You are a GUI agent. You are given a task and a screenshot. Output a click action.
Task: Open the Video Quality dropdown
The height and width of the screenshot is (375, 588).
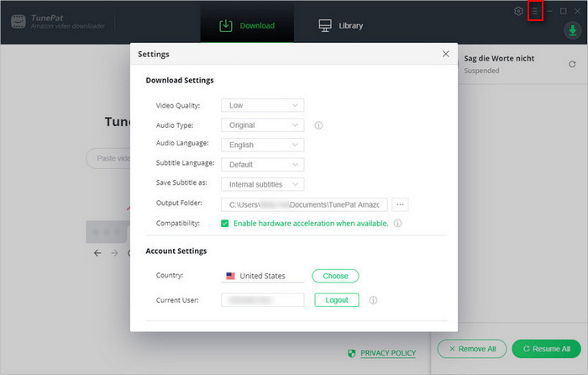click(x=262, y=105)
